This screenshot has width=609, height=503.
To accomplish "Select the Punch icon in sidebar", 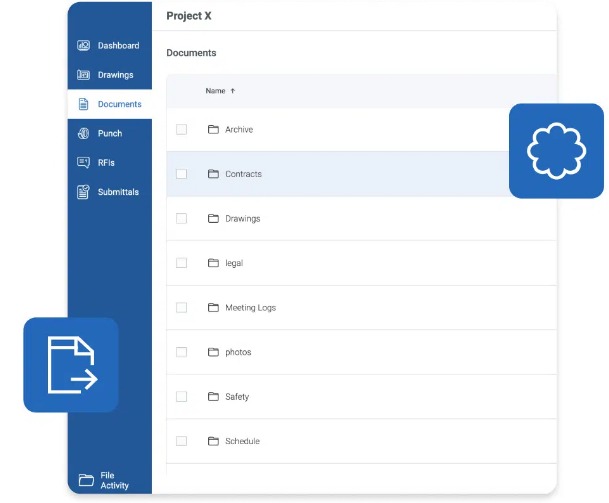I will coord(84,133).
